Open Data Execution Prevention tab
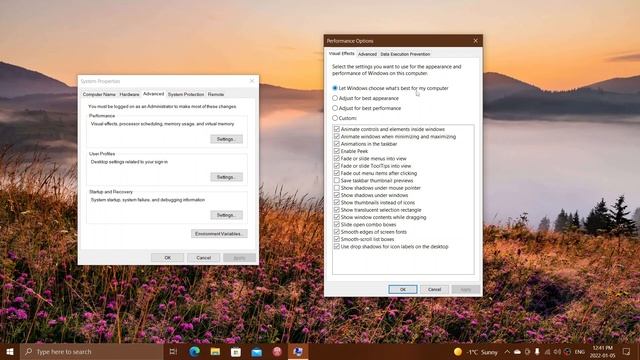The image size is (640, 360). 405,54
